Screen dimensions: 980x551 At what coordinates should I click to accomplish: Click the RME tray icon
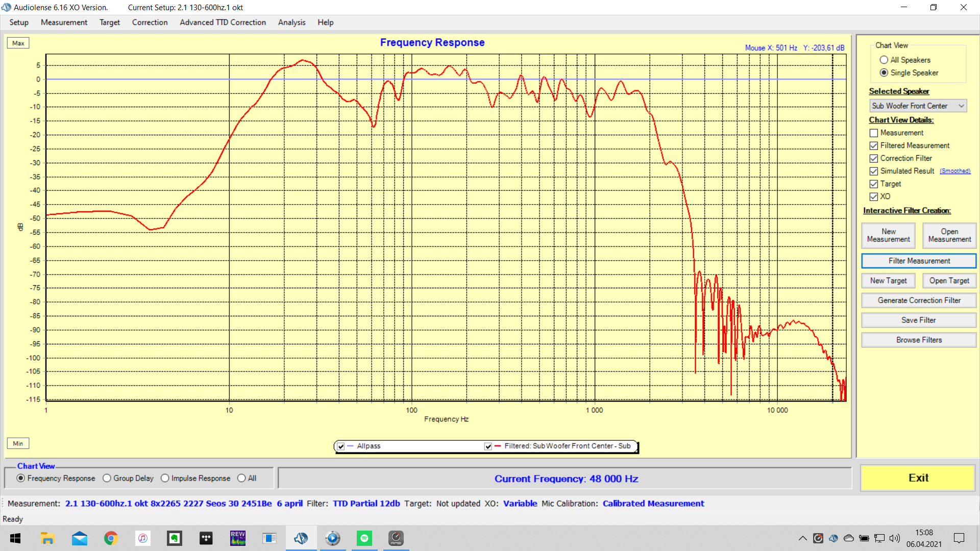pyautogui.click(x=818, y=538)
